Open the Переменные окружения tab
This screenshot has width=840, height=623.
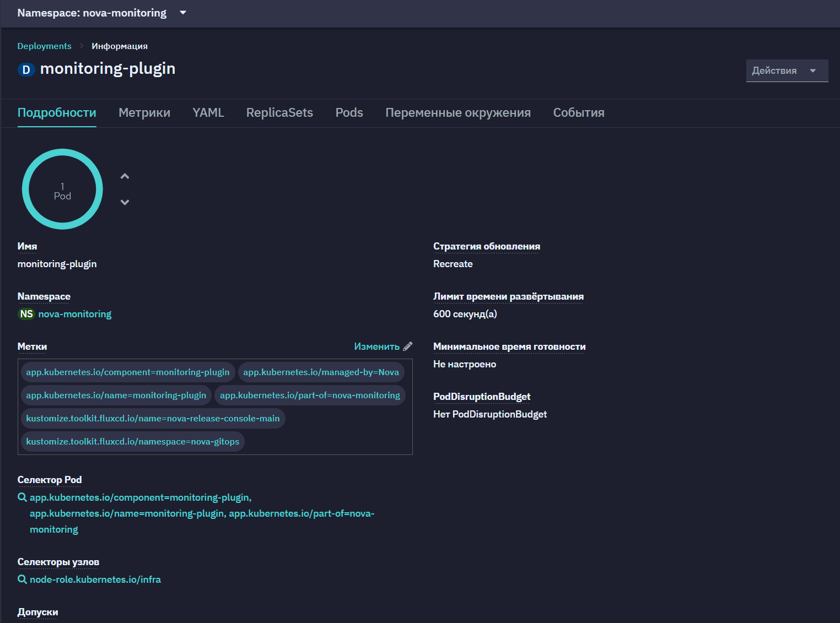tap(458, 113)
